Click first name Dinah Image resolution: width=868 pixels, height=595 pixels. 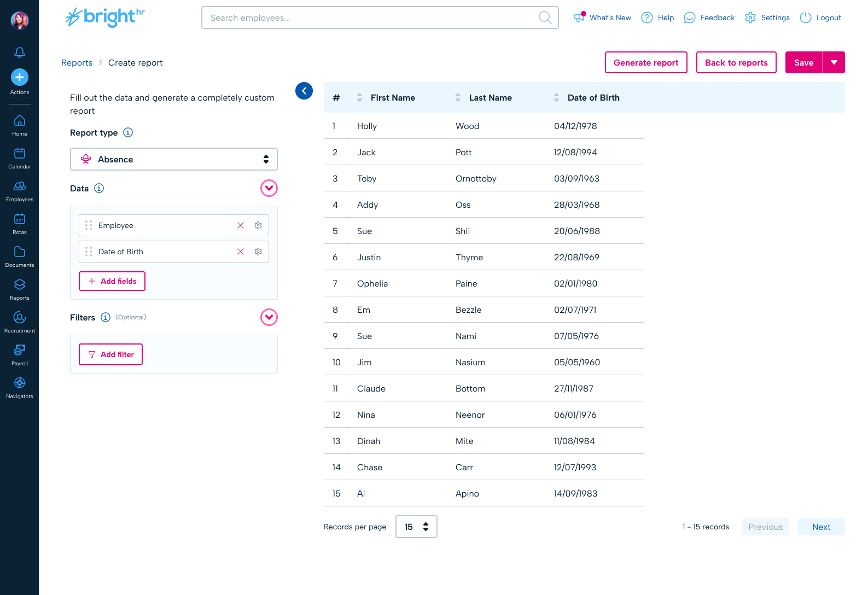(x=369, y=441)
